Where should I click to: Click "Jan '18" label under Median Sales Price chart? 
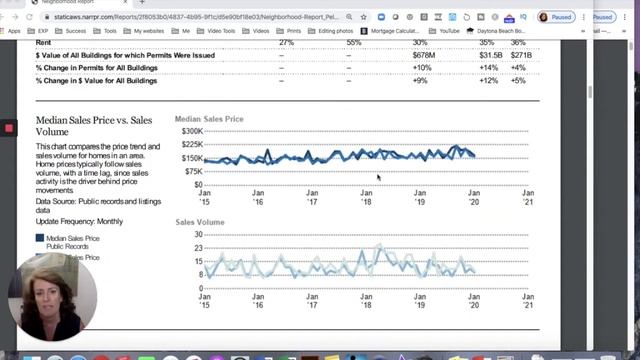coord(366,198)
